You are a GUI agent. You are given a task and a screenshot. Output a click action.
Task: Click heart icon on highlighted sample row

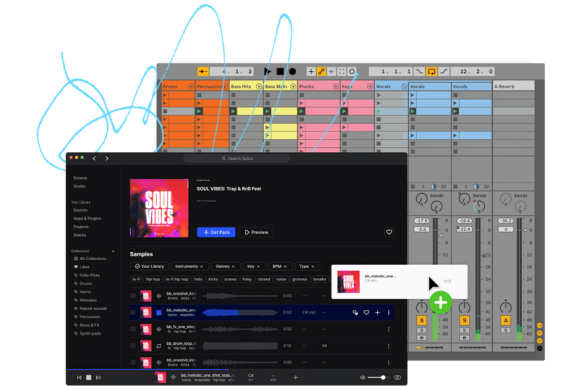[366, 312]
